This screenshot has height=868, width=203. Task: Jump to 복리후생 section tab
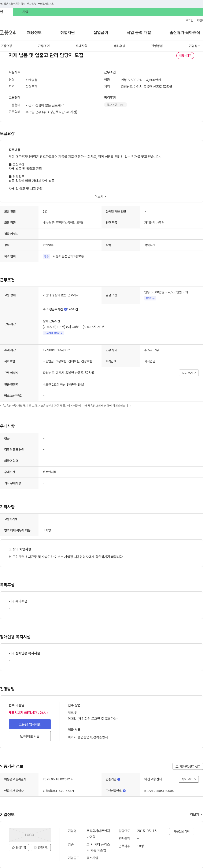tap(119, 46)
